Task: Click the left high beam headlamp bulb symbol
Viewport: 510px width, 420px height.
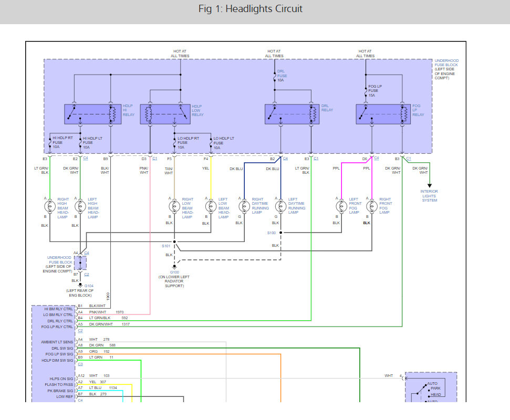Action: (x=80, y=206)
